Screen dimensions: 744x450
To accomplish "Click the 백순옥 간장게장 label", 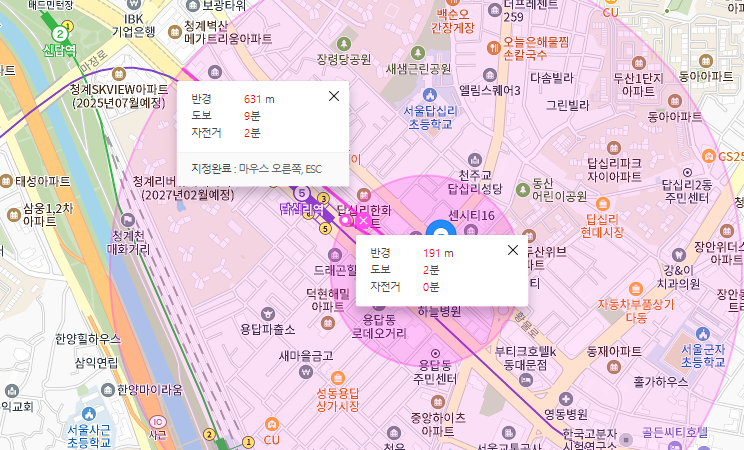I will click(452, 21).
